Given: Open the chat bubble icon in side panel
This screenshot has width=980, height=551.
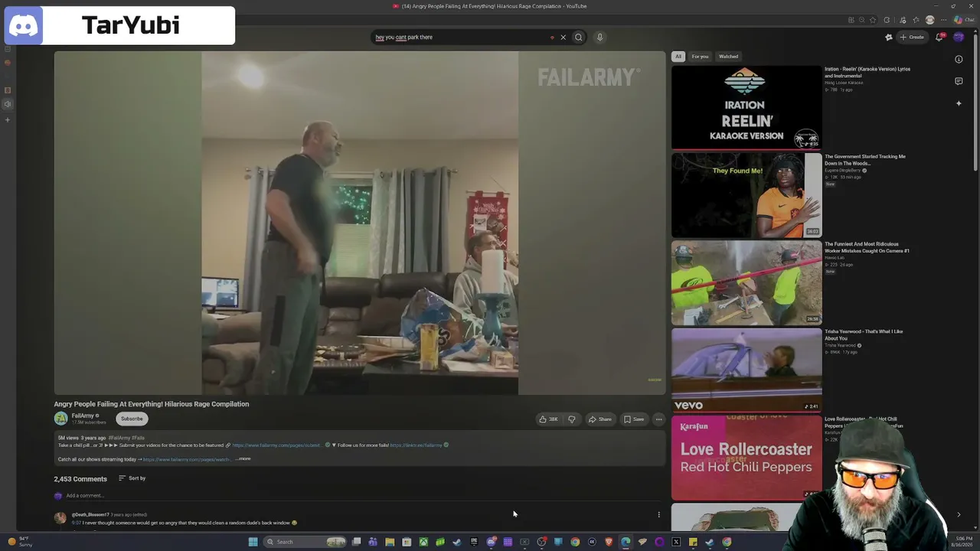Looking at the screenshot, I should pos(959,81).
